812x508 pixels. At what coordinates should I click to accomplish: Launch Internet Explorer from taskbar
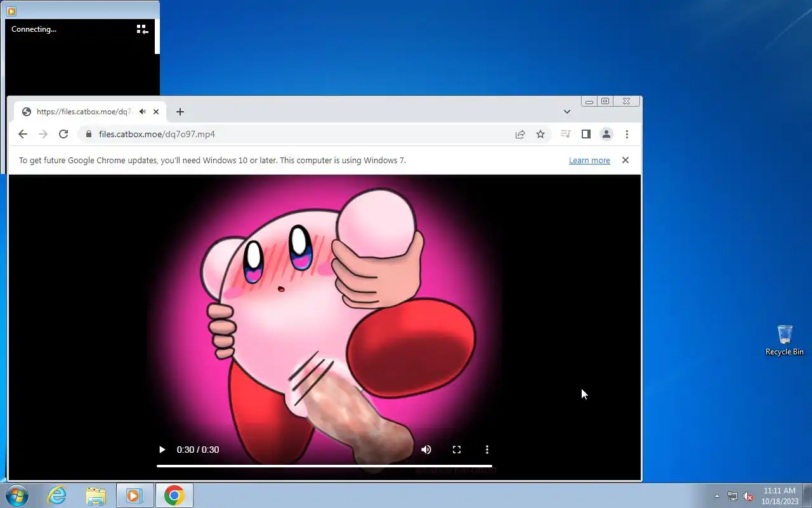click(57, 495)
